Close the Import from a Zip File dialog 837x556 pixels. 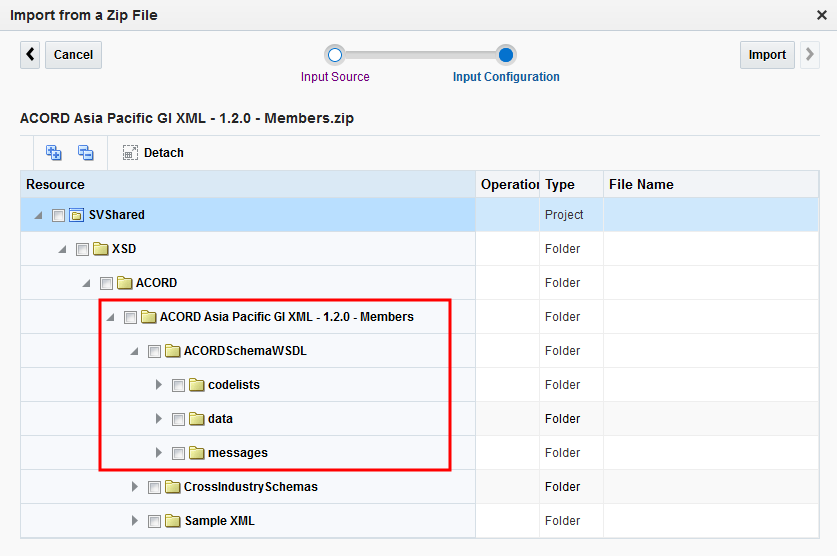coord(822,15)
